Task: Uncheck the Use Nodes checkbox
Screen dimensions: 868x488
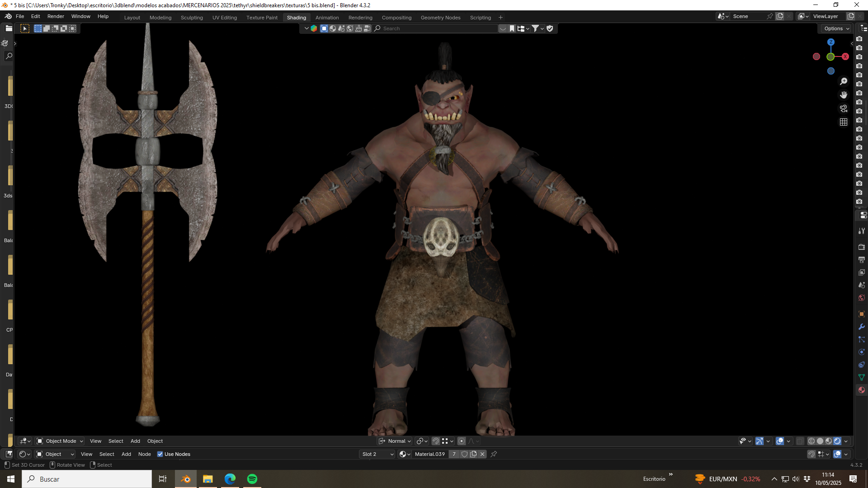Action: (160, 454)
